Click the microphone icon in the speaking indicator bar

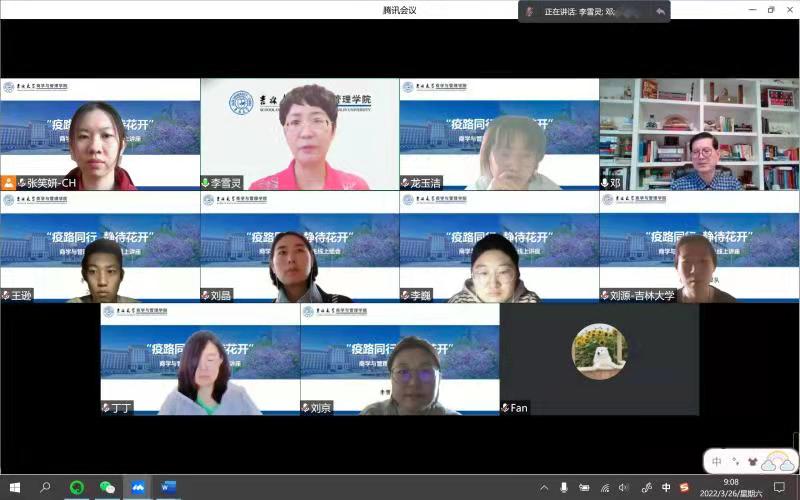click(530, 11)
